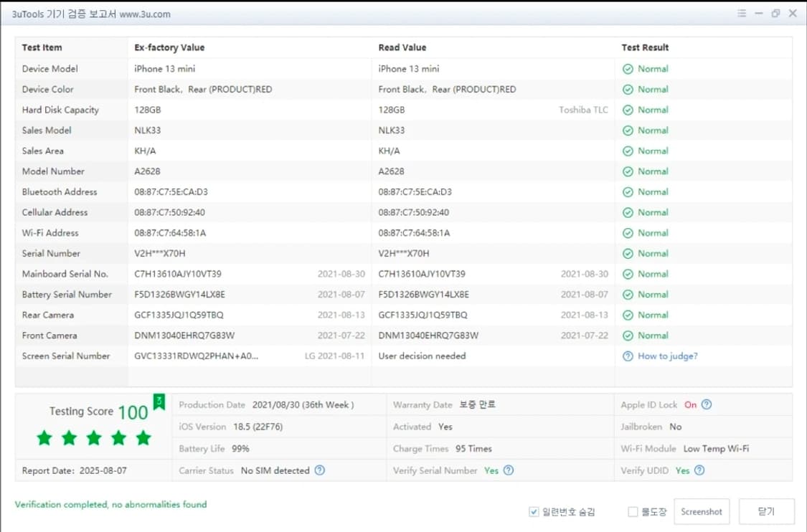This screenshot has height=532, width=807.
Task: Uncheck the 일련번호 숨김 checkbox
Action: (x=534, y=512)
